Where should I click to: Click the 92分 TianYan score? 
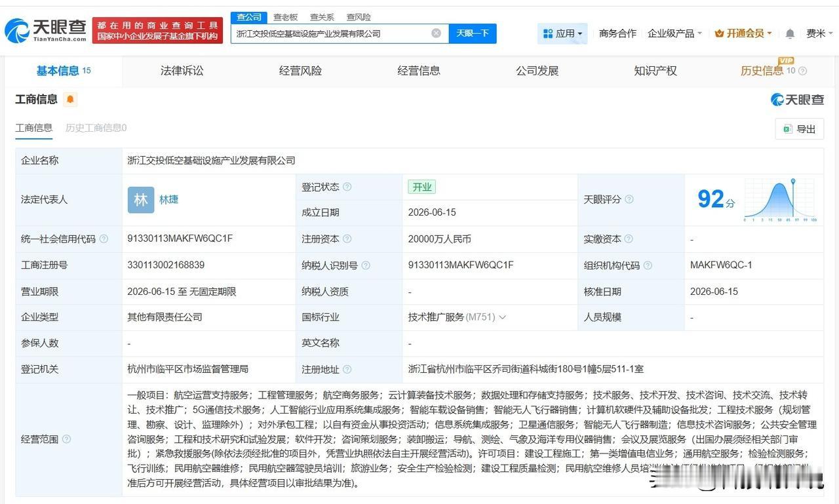tap(716, 199)
